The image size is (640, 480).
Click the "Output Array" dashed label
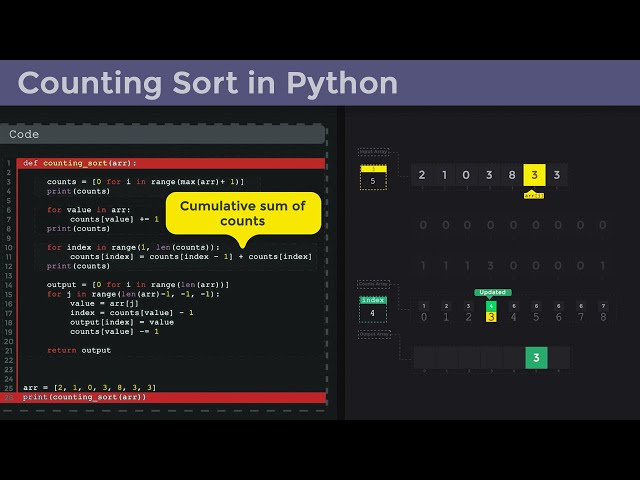pos(374,334)
